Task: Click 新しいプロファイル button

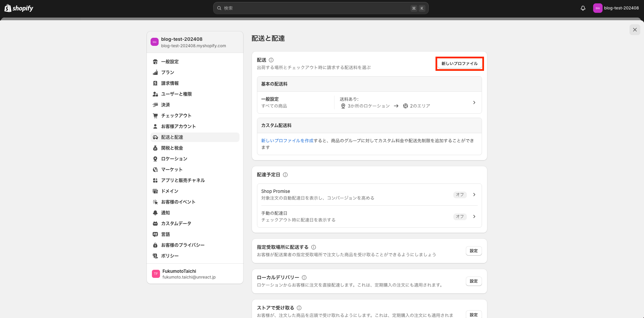Action: [x=460, y=64]
